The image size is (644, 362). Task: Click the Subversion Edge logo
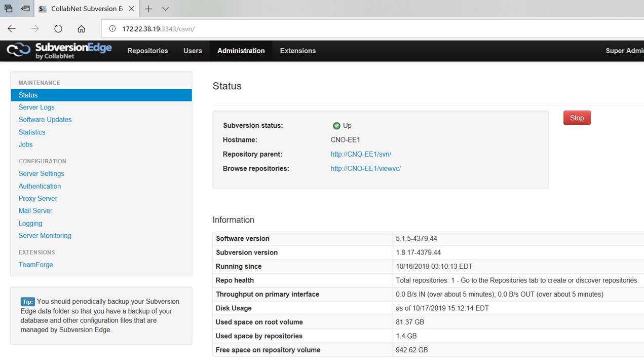click(x=59, y=51)
